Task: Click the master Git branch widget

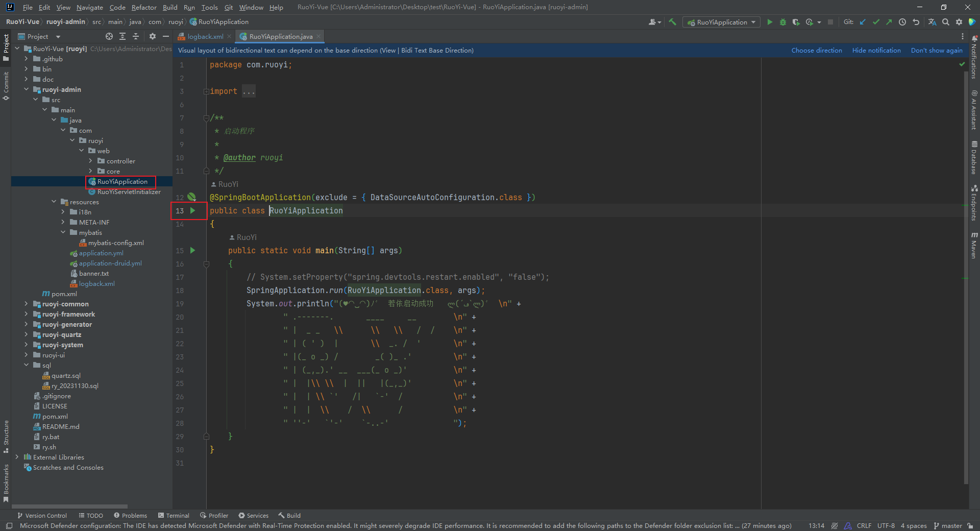Action: 948,525
